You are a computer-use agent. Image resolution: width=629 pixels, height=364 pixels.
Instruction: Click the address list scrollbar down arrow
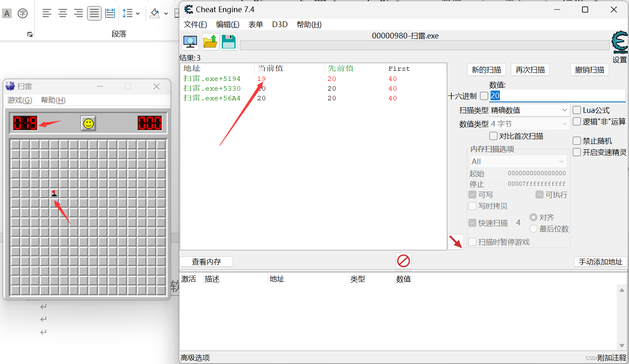pyautogui.click(x=622, y=346)
